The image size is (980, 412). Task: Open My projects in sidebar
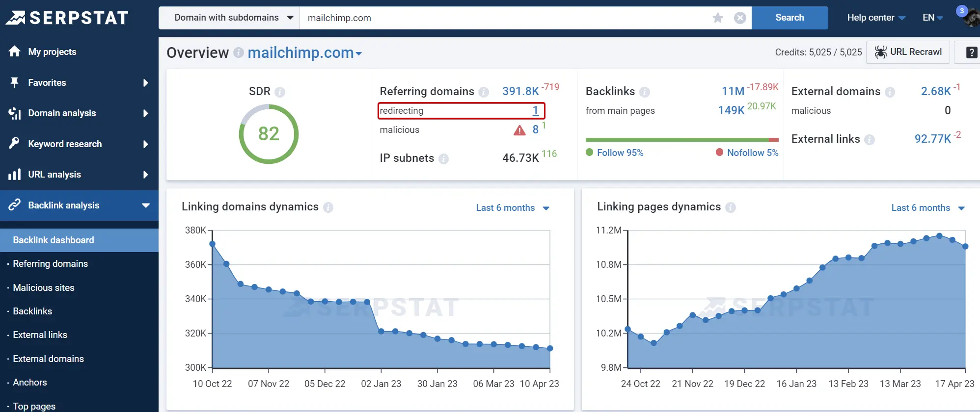pos(53,51)
